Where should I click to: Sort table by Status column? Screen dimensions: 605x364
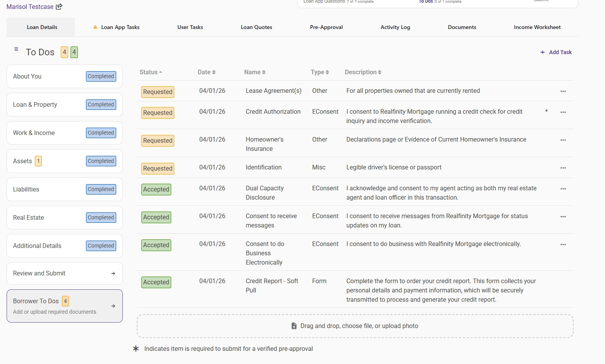(x=151, y=72)
